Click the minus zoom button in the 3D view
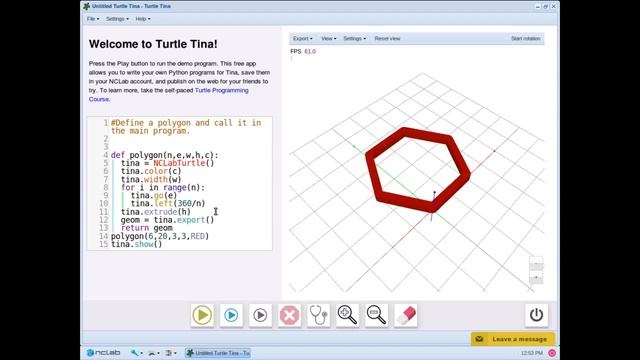 [536, 263]
